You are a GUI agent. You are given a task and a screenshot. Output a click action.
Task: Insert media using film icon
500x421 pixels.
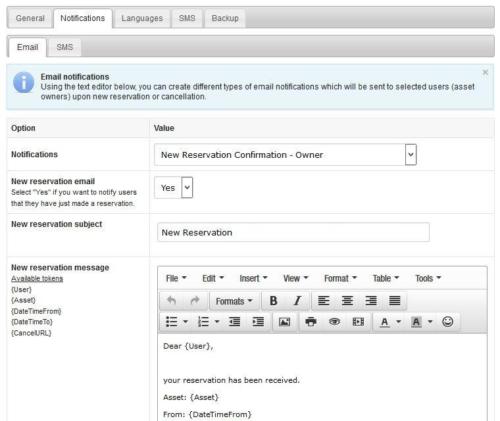point(358,322)
